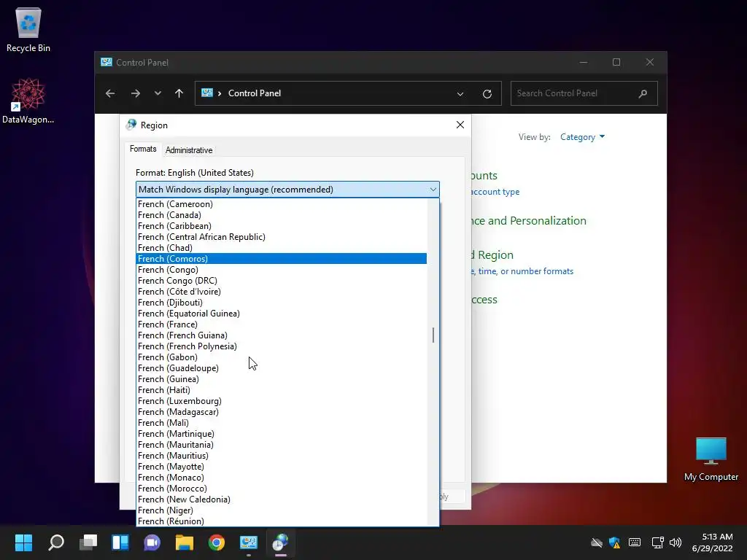This screenshot has width=747, height=560.
Task: Go up one level arrow
Action: tap(179, 93)
